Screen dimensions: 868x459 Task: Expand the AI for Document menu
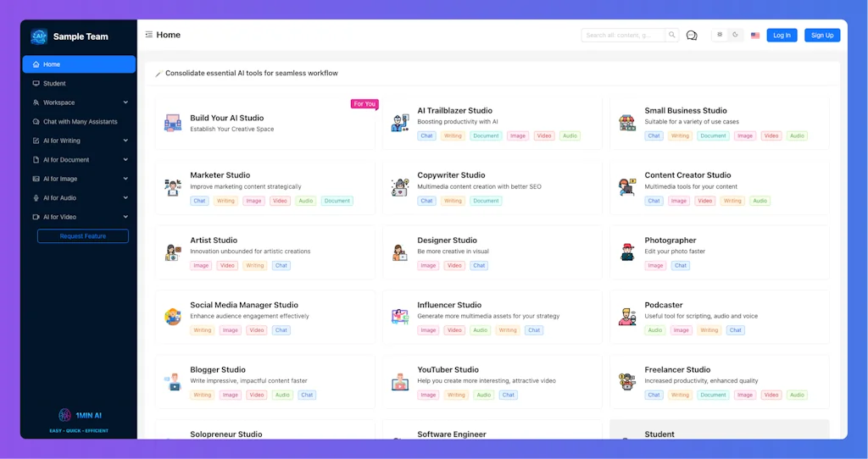79,160
